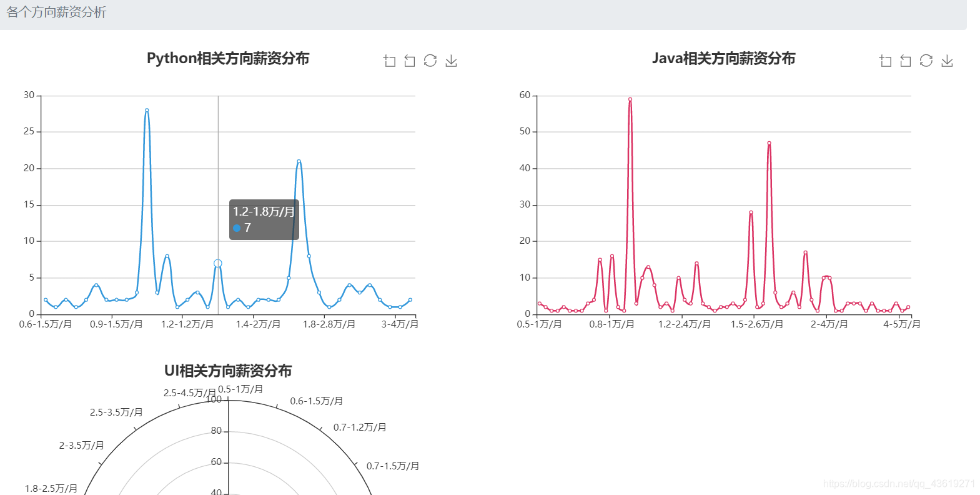Click the Java chart zoom reset icon

pyautogui.click(x=906, y=61)
